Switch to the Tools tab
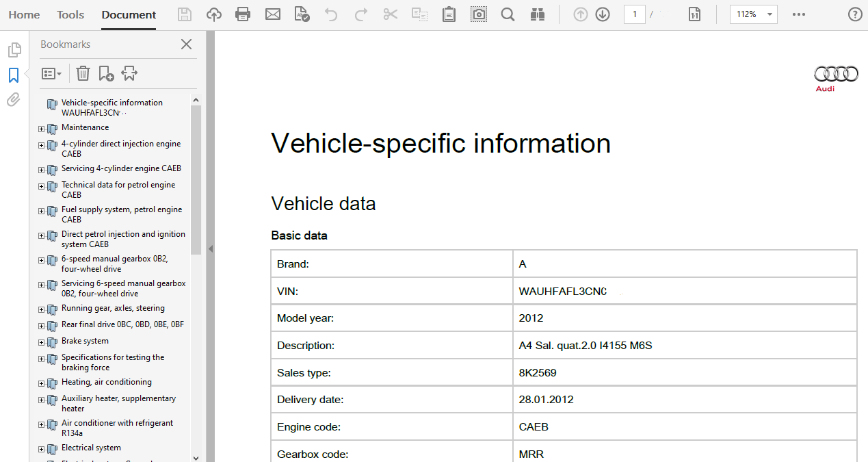The image size is (868, 462). 70,14
